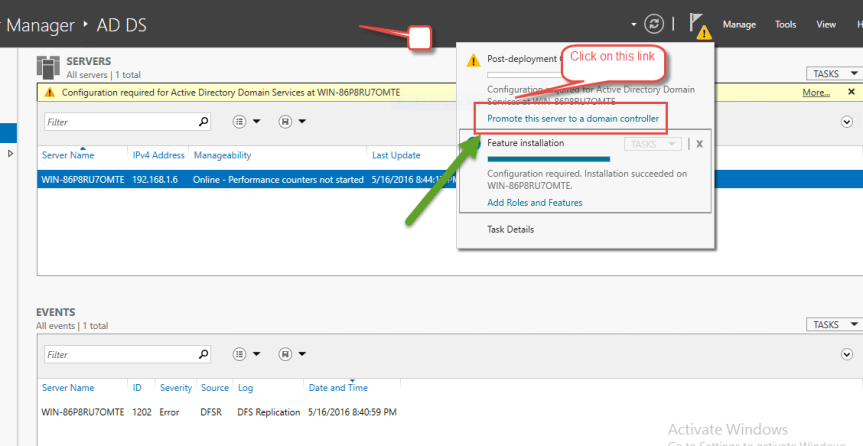Click the Servers tile icon
This screenshot has width=863, height=446.
[x=49, y=67]
